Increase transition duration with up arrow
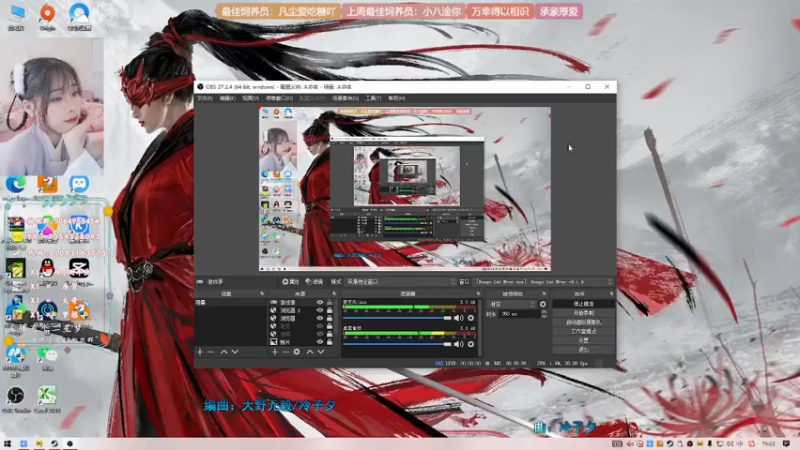This screenshot has width=800, height=450. coord(544,312)
